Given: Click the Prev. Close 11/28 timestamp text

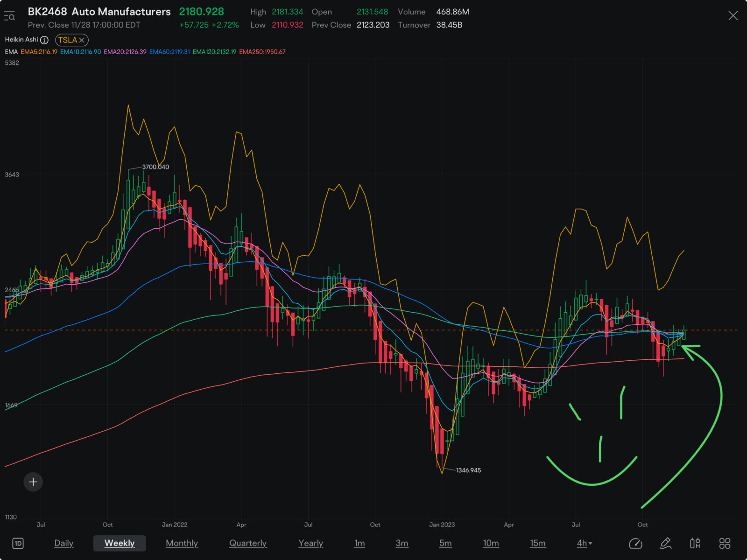Looking at the screenshot, I should (x=84, y=25).
